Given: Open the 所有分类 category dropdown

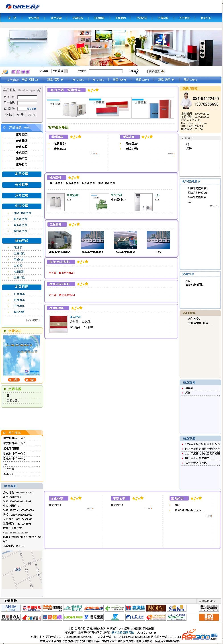Looking at the screenshot, I should coord(59,71).
